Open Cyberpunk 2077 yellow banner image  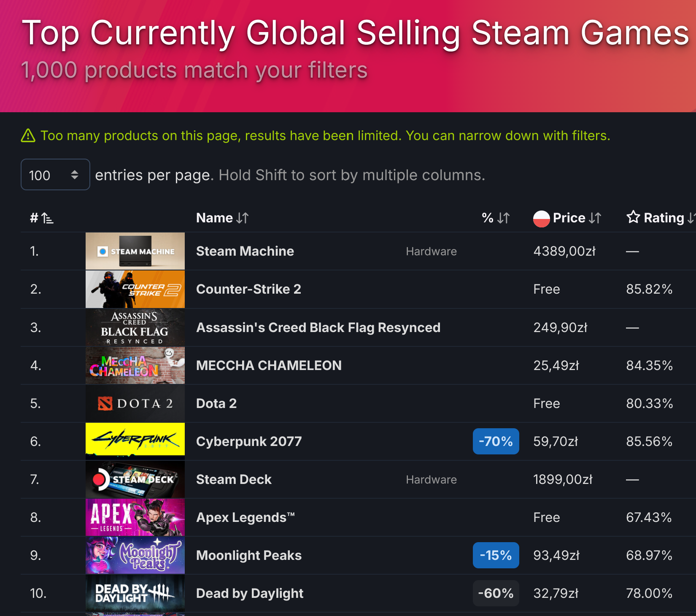pyautogui.click(x=135, y=441)
